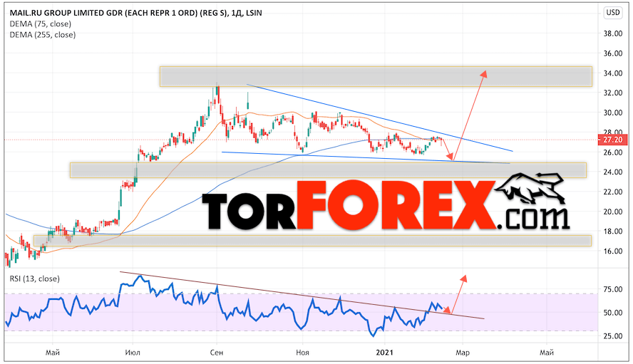Click the Мар time axis label
Screen dimensions: 633x364
coord(463,353)
